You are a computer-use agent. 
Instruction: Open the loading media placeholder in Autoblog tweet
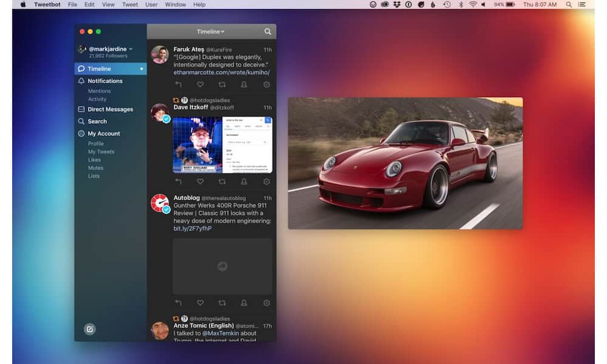pos(222,266)
